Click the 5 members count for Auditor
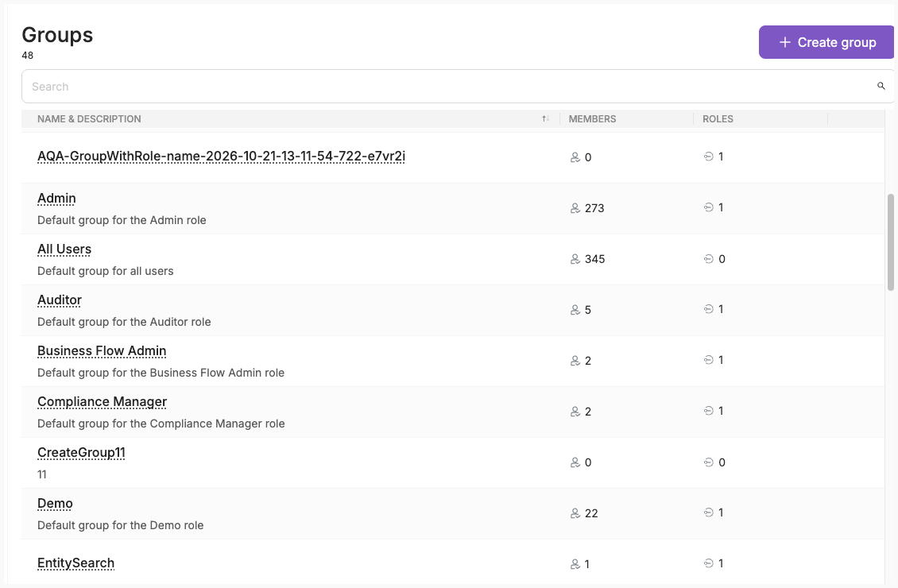 pos(588,311)
